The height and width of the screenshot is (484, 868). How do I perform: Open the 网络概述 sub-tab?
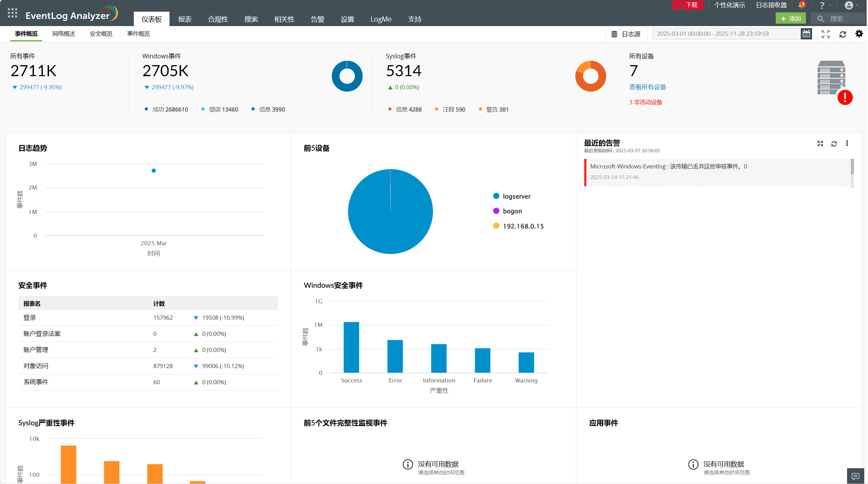64,34
